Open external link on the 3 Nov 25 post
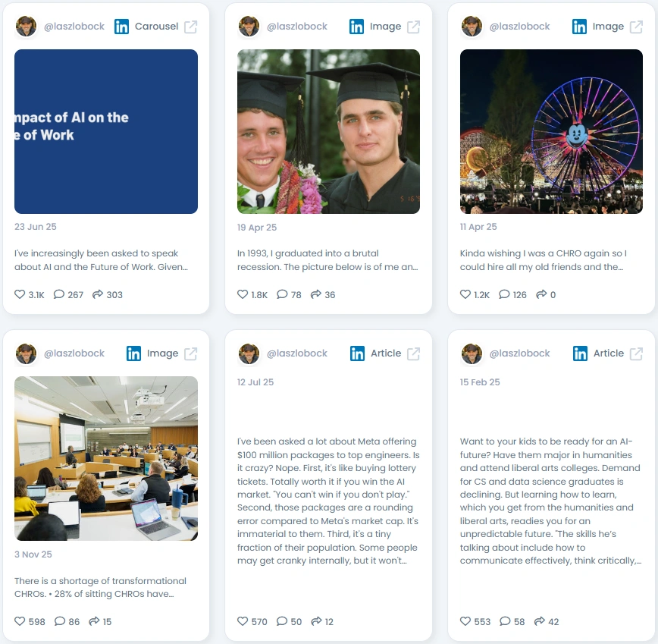 coord(190,354)
